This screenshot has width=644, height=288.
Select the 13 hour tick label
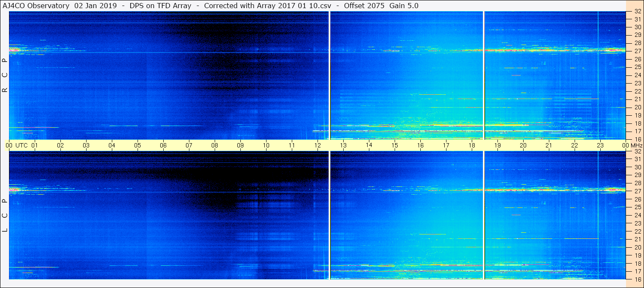[x=343, y=145]
